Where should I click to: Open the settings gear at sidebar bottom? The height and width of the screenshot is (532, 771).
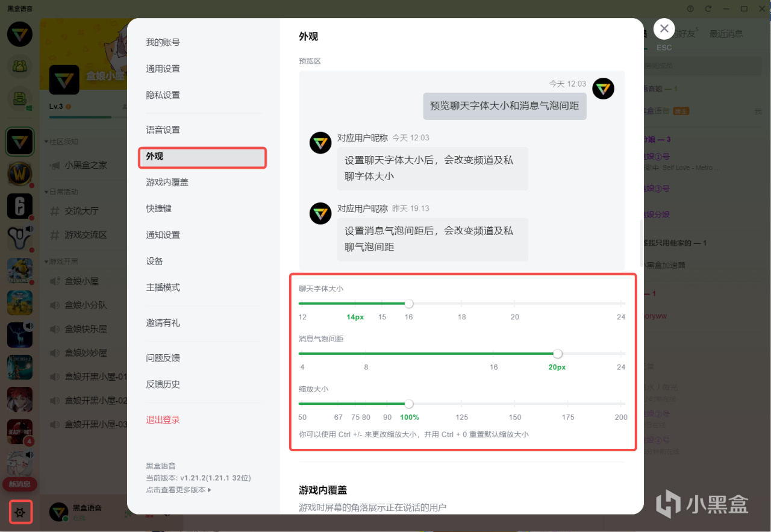click(20, 512)
